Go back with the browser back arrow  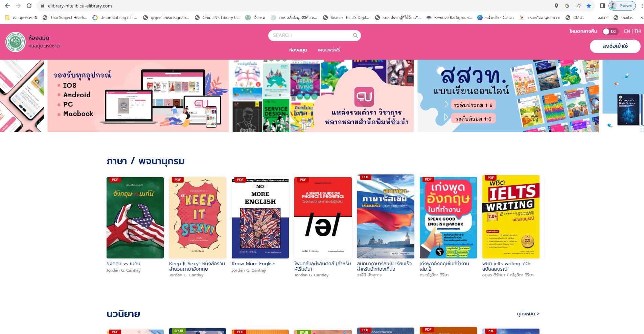tap(7, 6)
